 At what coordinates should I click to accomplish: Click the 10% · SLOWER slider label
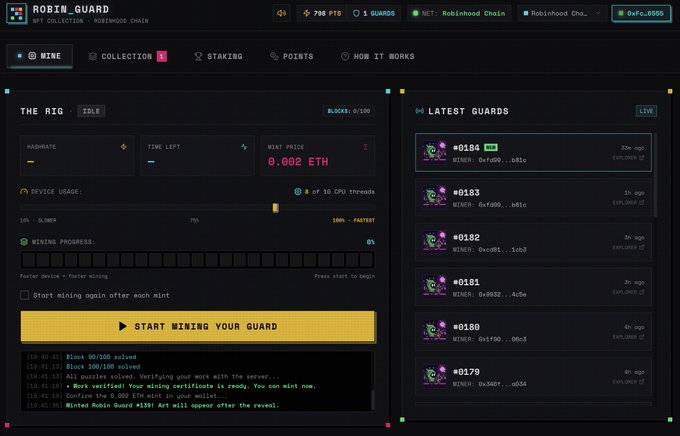pyautogui.click(x=38, y=220)
